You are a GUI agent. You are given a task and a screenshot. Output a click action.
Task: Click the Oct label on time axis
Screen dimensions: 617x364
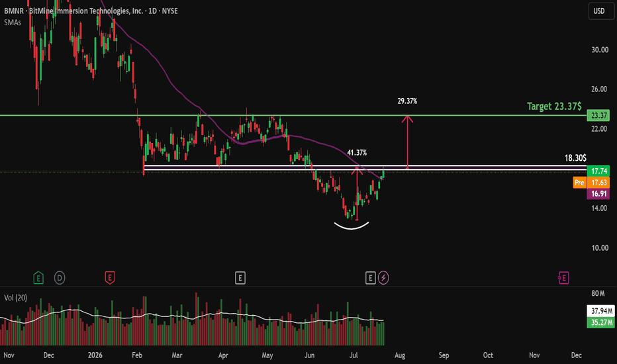[x=488, y=355]
